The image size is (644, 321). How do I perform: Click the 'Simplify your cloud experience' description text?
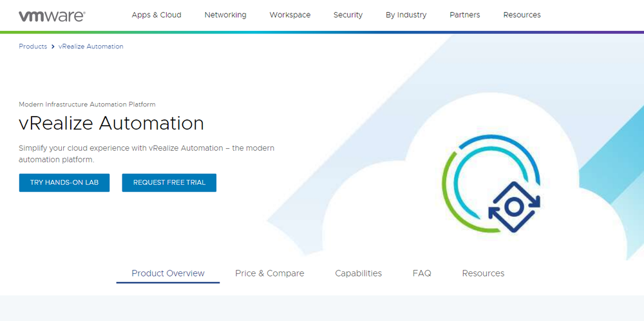click(x=147, y=153)
